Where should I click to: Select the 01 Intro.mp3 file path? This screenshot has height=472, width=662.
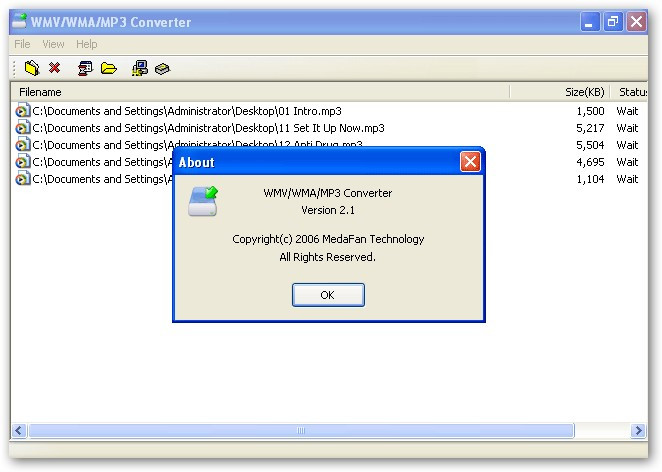(187, 111)
